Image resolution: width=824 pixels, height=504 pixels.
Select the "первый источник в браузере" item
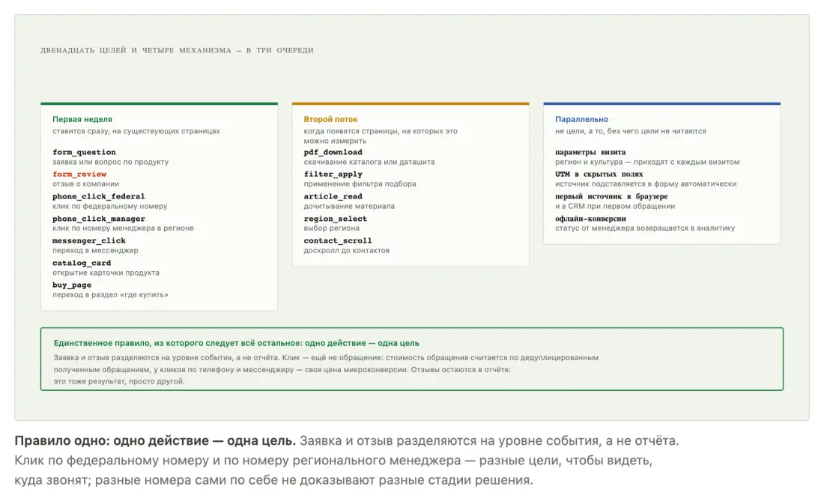point(611,196)
